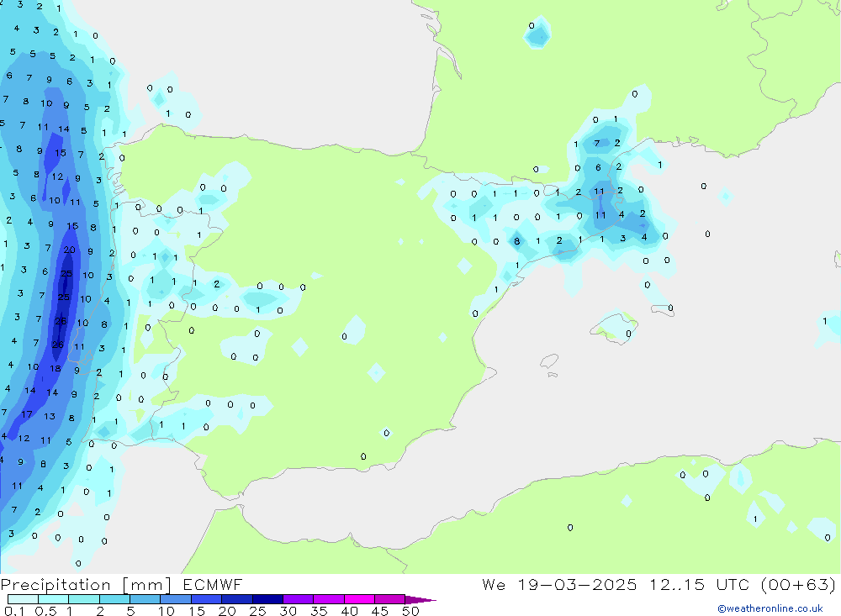
Task: Click the map value '18' on the map
Action: tap(56, 368)
